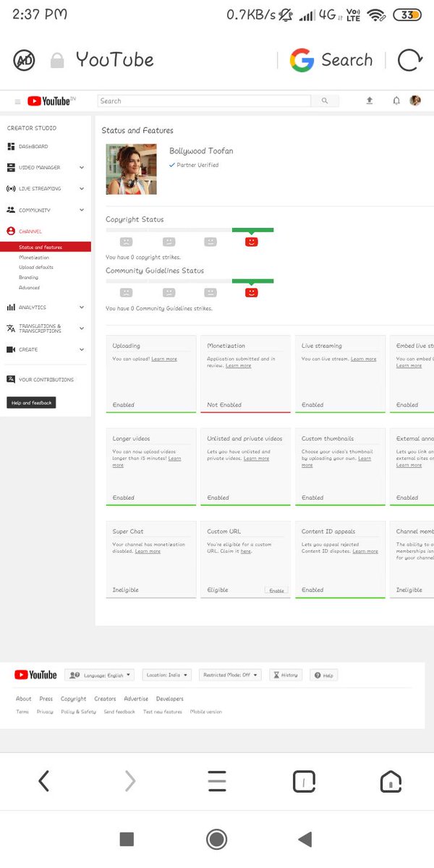Click the search magnifier button
The image size is (434, 868).
325,101
